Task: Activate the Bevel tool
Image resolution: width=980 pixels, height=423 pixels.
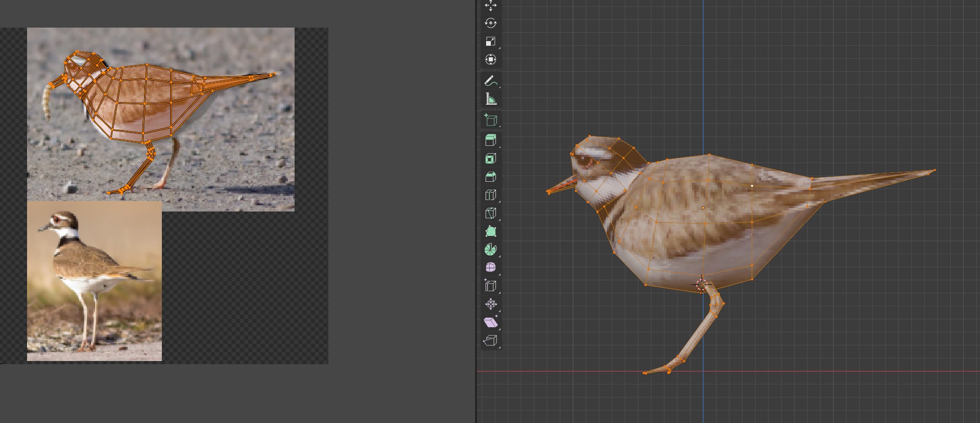Action: [x=490, y=177]
